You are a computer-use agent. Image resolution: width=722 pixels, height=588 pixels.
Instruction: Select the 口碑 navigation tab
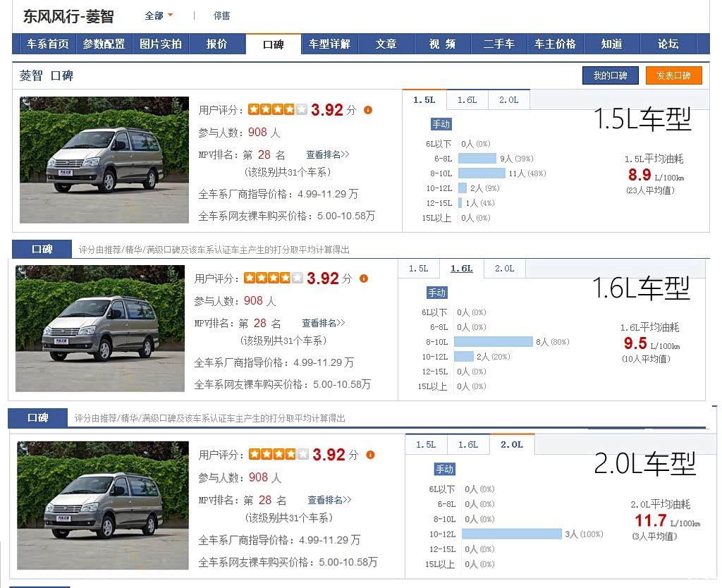[274, 44]
